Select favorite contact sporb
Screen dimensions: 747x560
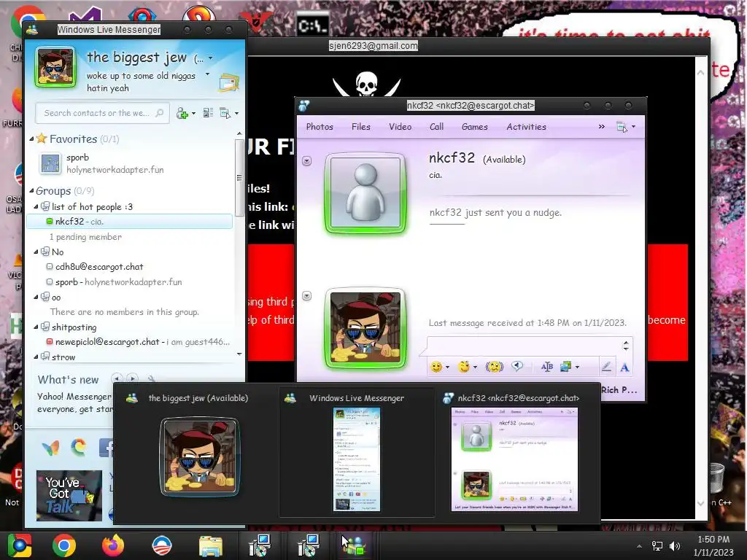pos(101,163)
